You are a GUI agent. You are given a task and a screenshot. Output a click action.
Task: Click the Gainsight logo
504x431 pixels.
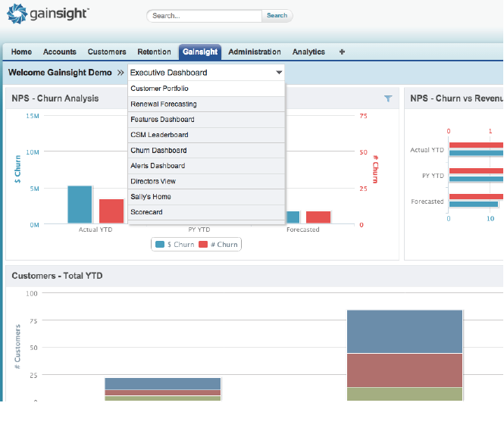(49, 14)
